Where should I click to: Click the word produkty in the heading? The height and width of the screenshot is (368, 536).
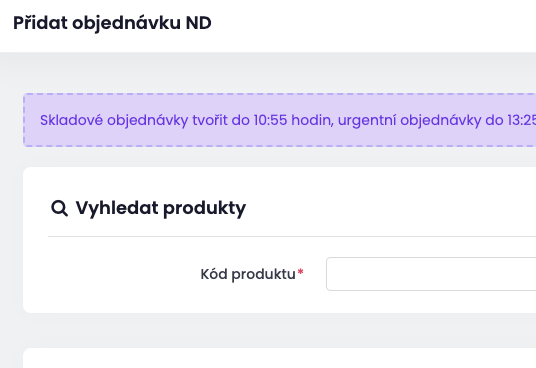click(204, 209)
